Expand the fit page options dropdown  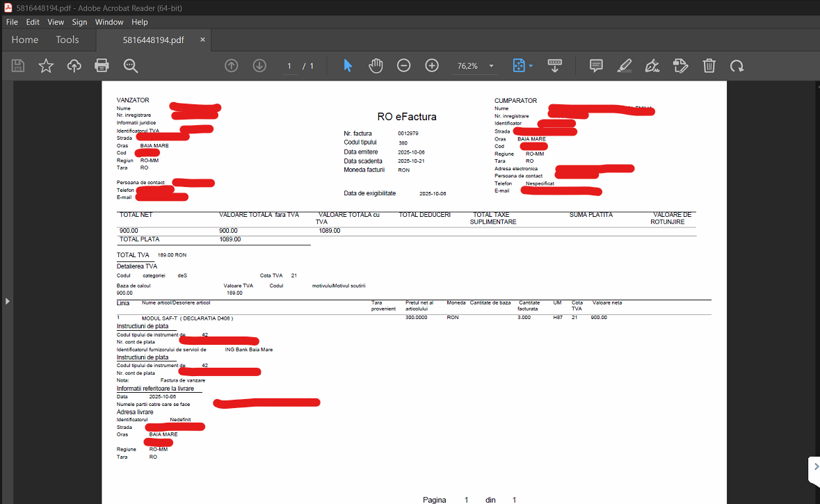(x=531, y=66)
